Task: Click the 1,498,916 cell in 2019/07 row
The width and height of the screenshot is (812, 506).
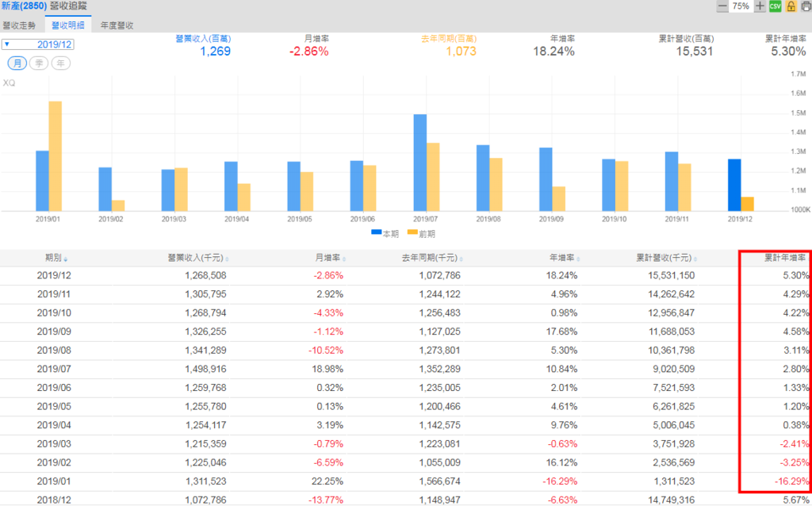Action: (x=205, y=369)
